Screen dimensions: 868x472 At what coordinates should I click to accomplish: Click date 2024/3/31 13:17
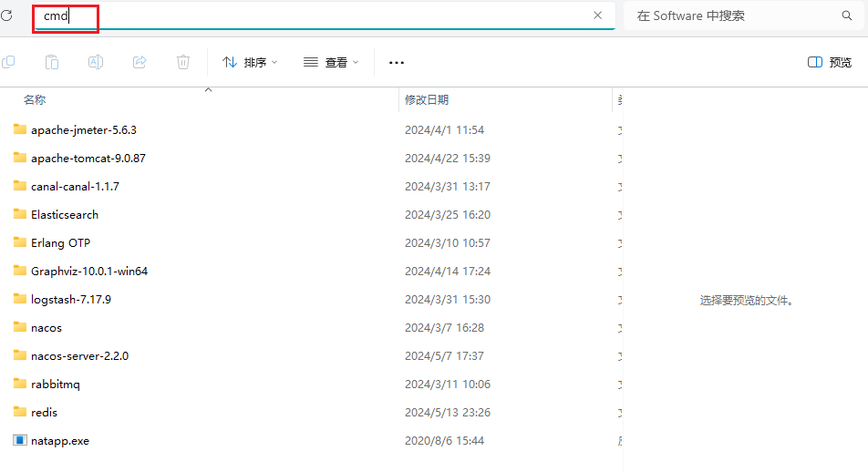coord(448,187)
